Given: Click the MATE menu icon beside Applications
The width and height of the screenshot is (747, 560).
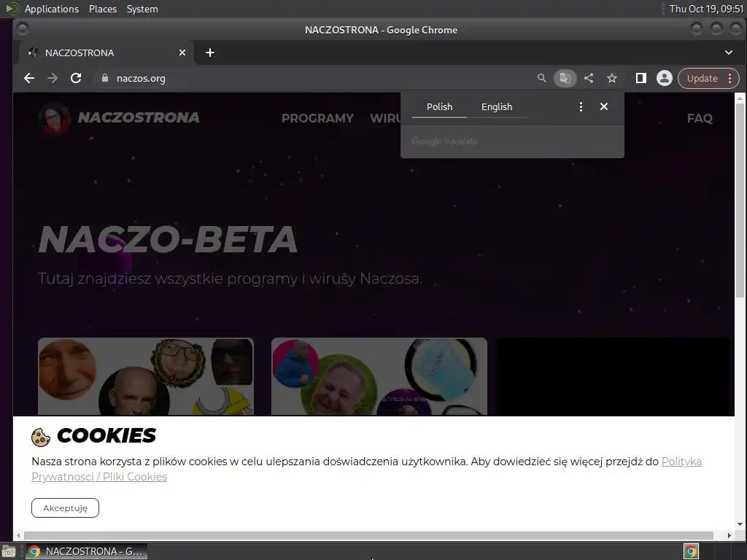Looking at the screenshot, I should click(x=12, y=9).
